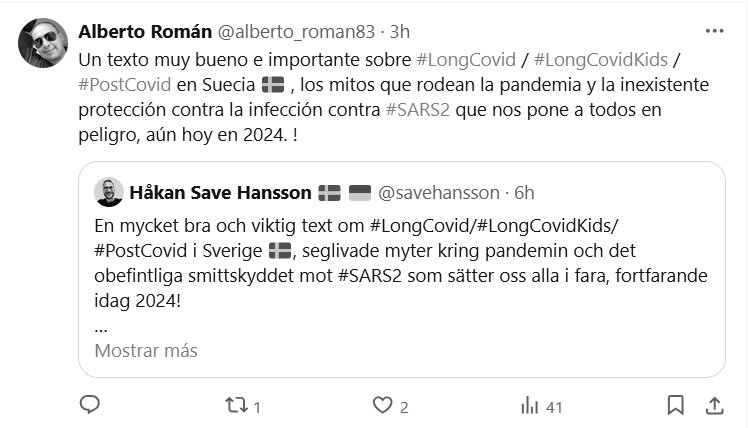The height and width of the screenshot is (428, 750).
Task: Open the #PostCovid hashtag in main tweet
Action: coord(125,85)
